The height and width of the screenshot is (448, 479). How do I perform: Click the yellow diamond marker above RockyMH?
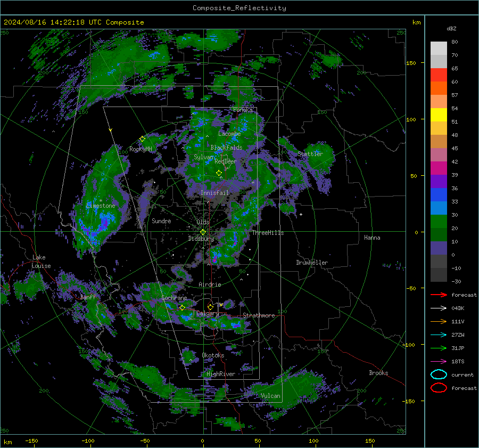tap(142, 139)
